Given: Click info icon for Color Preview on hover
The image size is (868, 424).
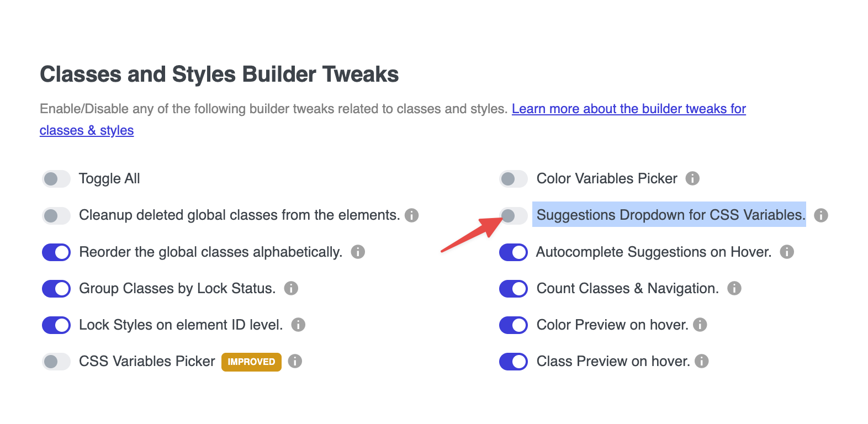Looking at the screenshot, I should pyautogui.click(x=700, y=325).
